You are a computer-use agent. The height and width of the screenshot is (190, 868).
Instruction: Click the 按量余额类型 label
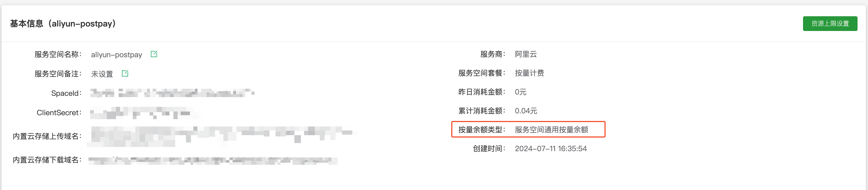482,130
